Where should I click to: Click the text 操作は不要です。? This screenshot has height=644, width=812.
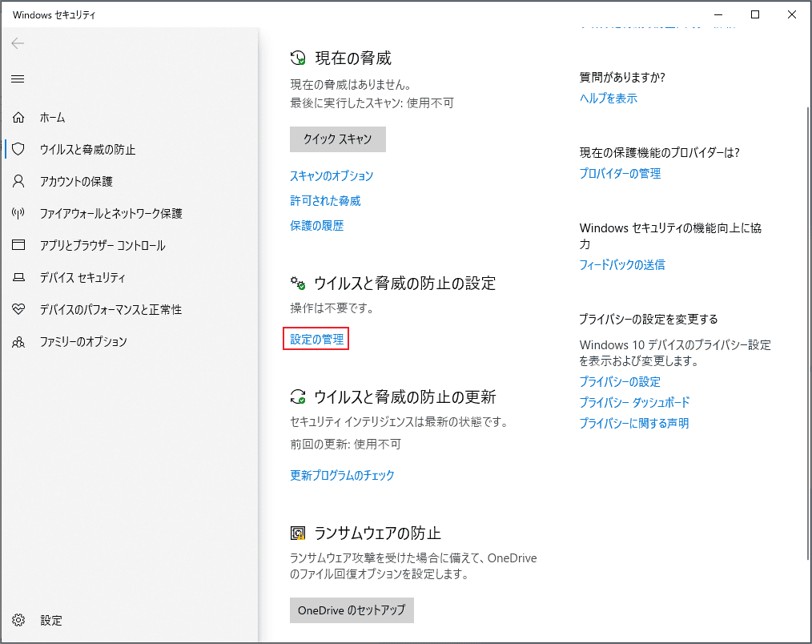click(332, 308)
